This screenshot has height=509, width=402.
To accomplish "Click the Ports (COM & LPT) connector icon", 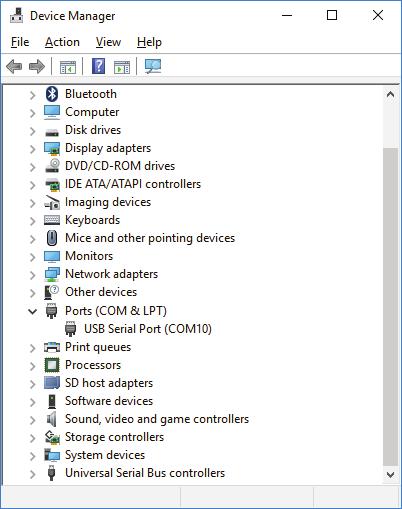I will point(51,311).
